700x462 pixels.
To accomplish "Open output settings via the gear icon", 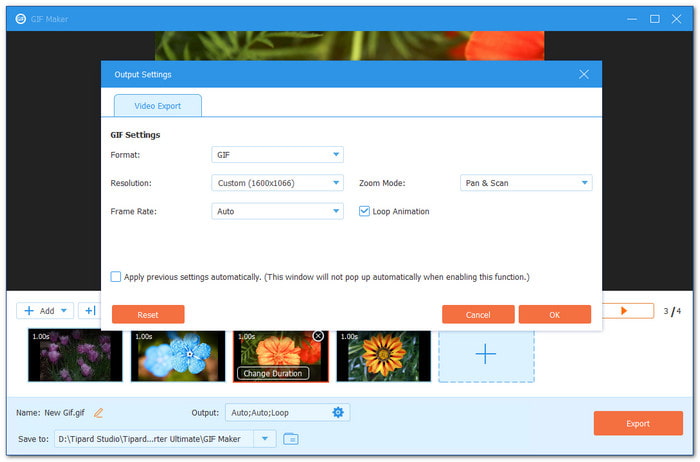I will point(338,412).
